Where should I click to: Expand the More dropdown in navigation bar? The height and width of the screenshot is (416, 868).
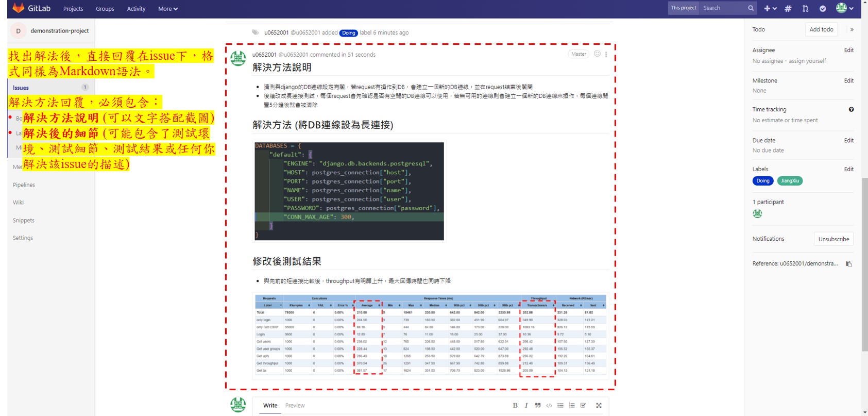coord(168,9)
